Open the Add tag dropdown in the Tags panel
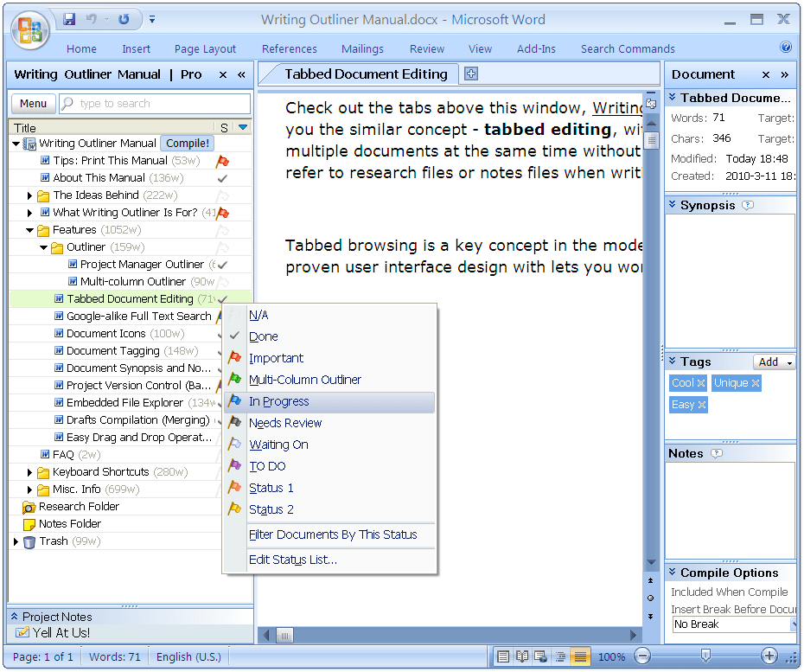The height and width of the screenshot is (672, 804). [x=775, y=362]
